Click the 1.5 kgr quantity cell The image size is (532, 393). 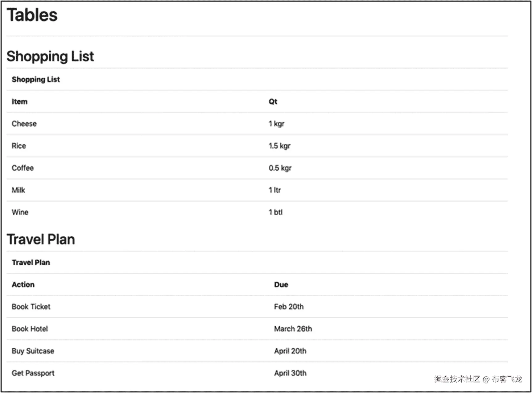click(x=279, y=146)
